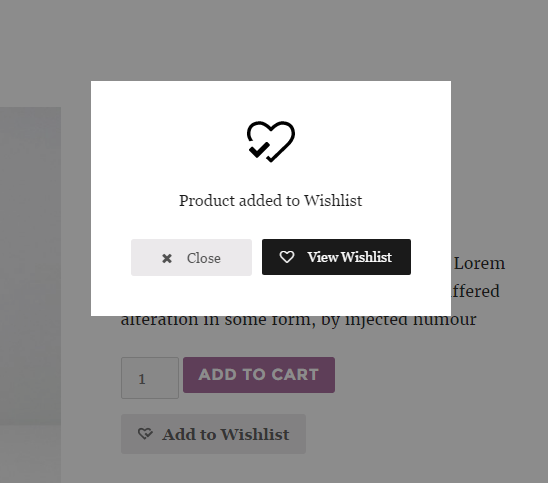Click the Close label text

click(204, 258)
